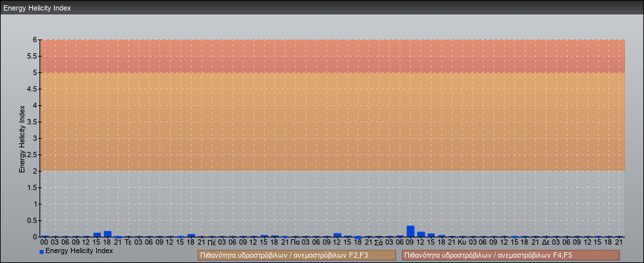Click the bar at 15 after Σά

[x=431, y=235]
